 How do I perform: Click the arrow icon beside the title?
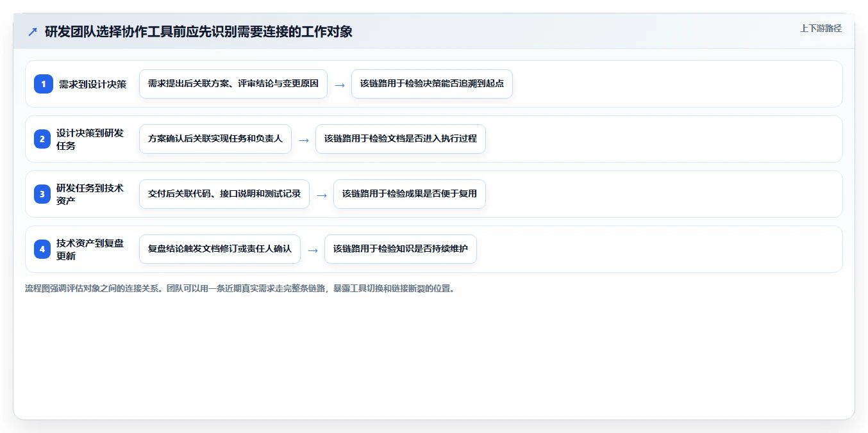tap(33, 32)
